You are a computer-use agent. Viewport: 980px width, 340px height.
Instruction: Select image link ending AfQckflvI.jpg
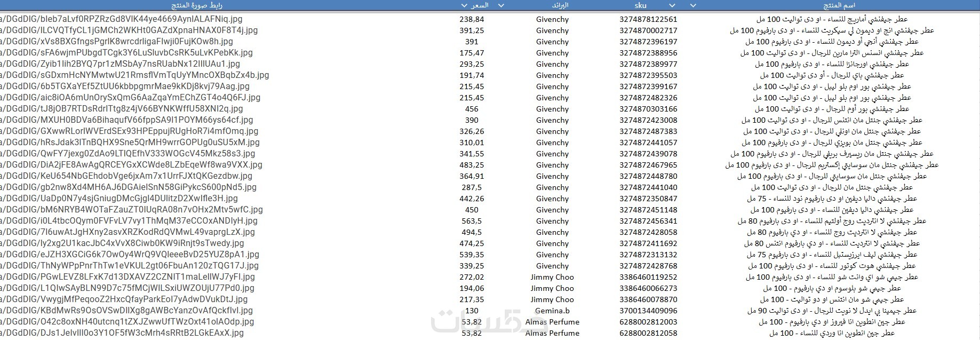click(126, 311)
